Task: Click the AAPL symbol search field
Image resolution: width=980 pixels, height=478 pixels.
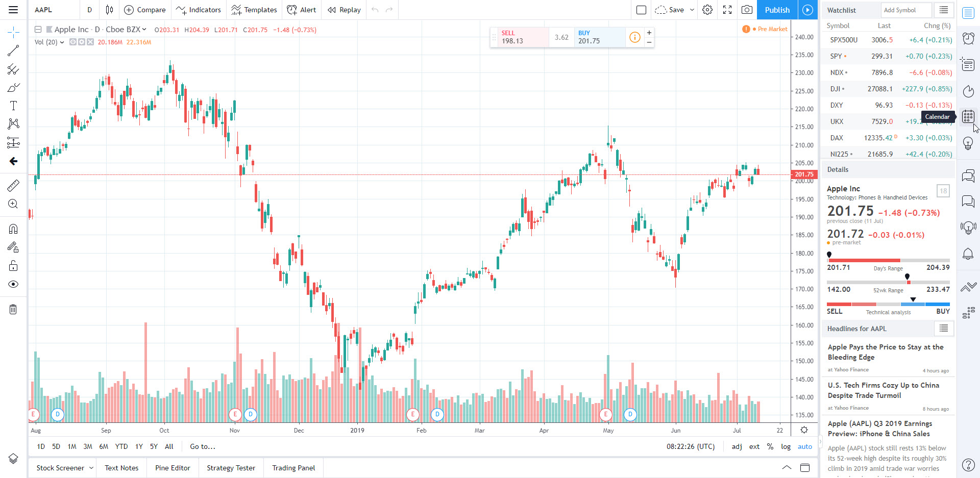Action: coord(54,10)
